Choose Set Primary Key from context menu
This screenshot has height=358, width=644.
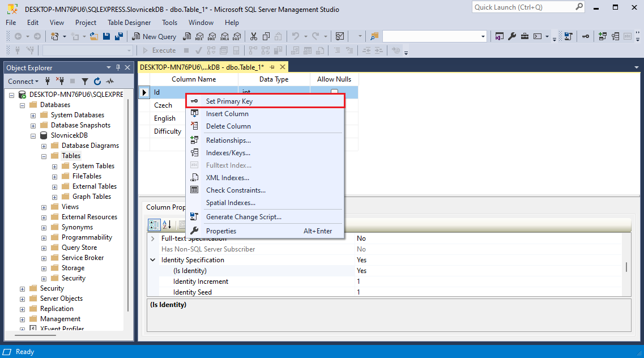click(229, 101)
